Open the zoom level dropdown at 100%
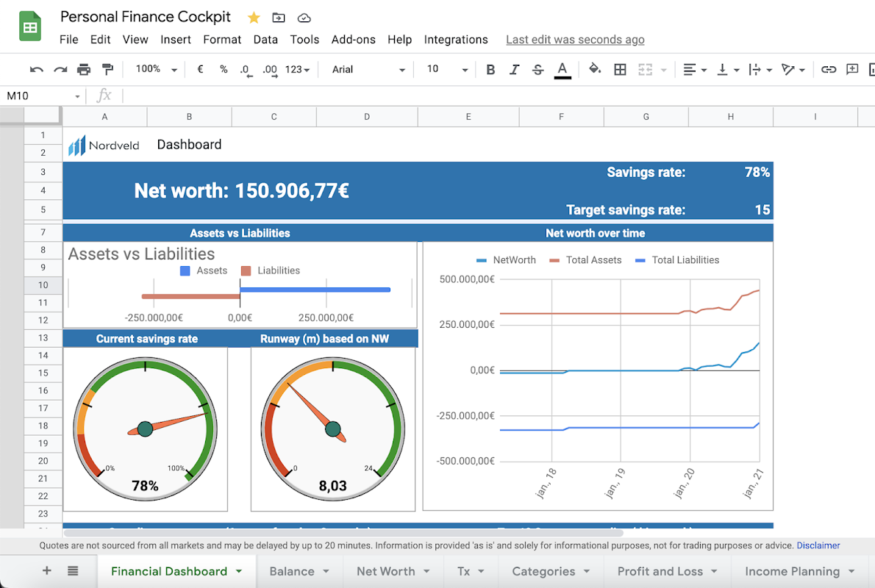 (156, 69)
